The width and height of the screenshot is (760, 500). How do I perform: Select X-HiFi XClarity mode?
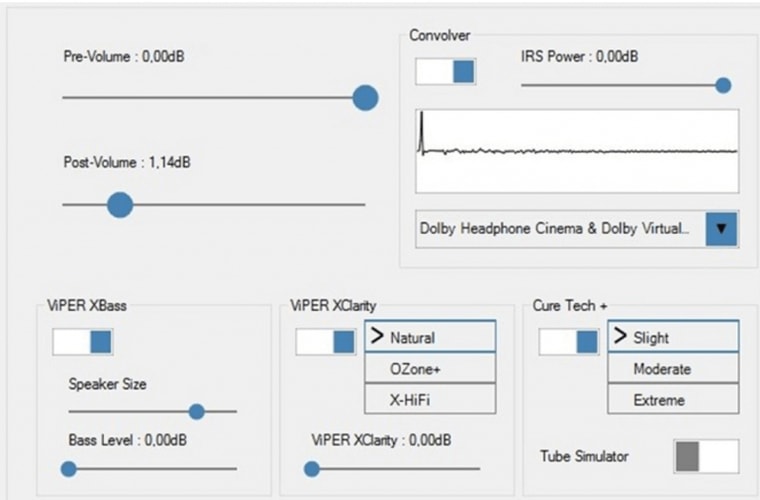[x=430, y=399]
